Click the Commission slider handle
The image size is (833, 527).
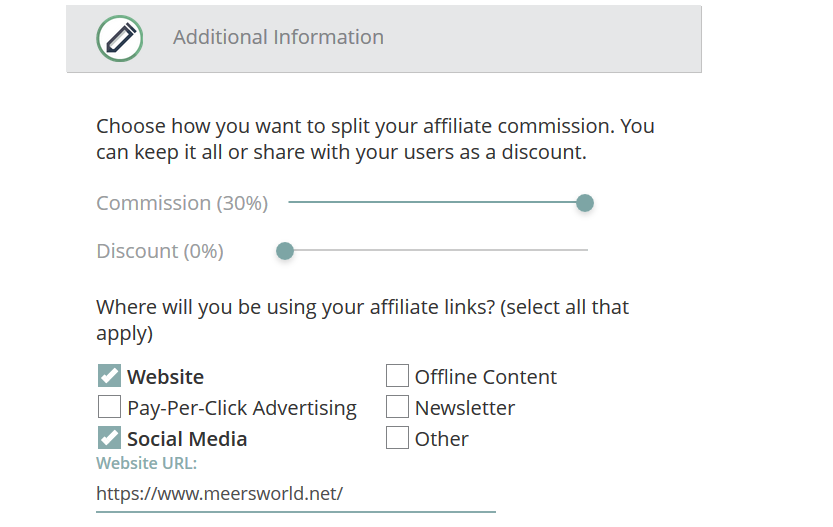[x=585, y=203]
